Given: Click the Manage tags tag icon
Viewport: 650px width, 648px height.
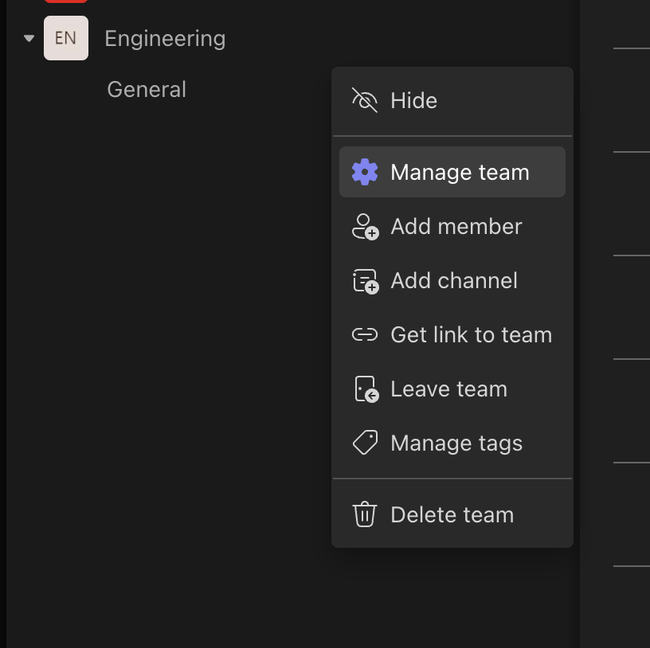Looking at the screenshot, I should pyautogui.click(x=365, y=443).
